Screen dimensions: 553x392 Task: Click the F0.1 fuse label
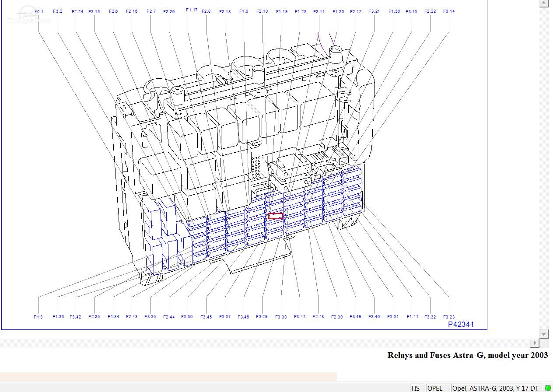coord(38,12)
